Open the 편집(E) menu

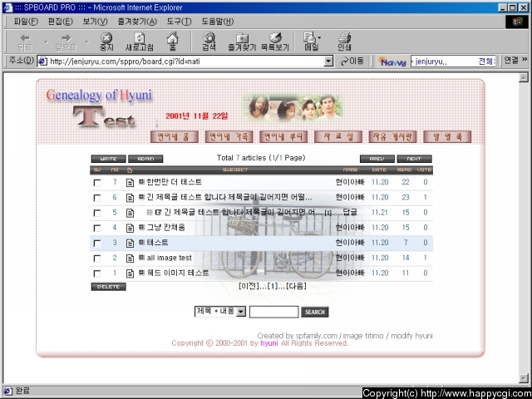[x=61, y=22]
